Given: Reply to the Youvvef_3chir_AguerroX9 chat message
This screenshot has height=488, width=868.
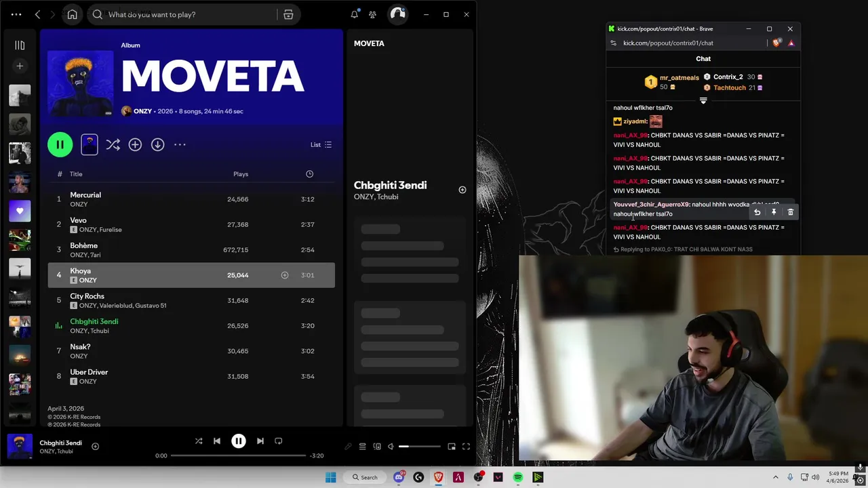Looking at the screenshot, I should (757, 212).
